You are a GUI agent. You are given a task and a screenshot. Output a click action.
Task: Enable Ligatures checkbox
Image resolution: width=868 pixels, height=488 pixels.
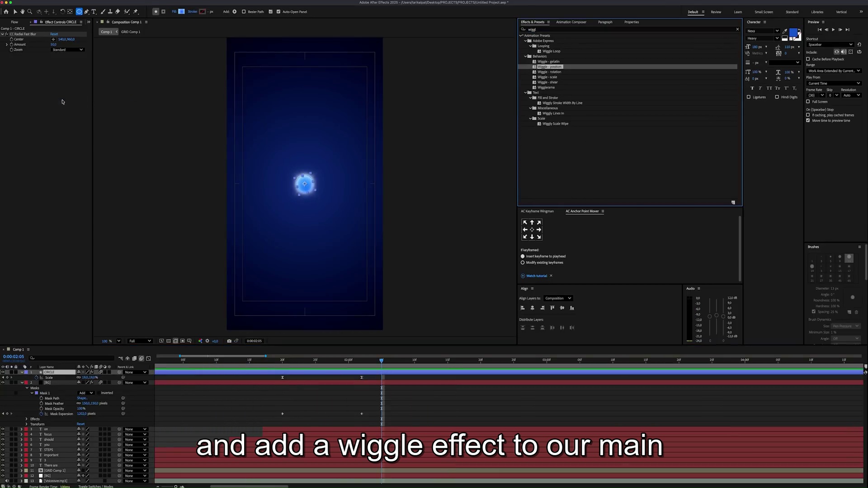click(x=749, y=97)
